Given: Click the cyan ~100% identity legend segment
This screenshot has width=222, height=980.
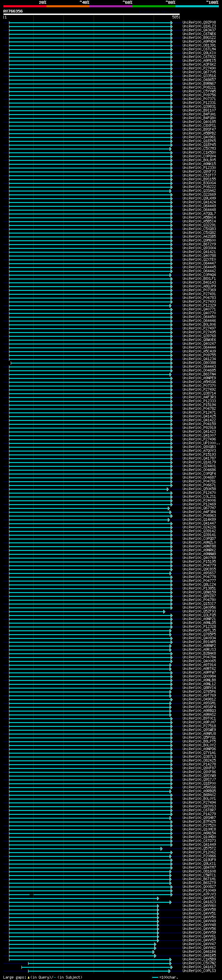Looking at the screenshot, I should (x=197, y=7).
